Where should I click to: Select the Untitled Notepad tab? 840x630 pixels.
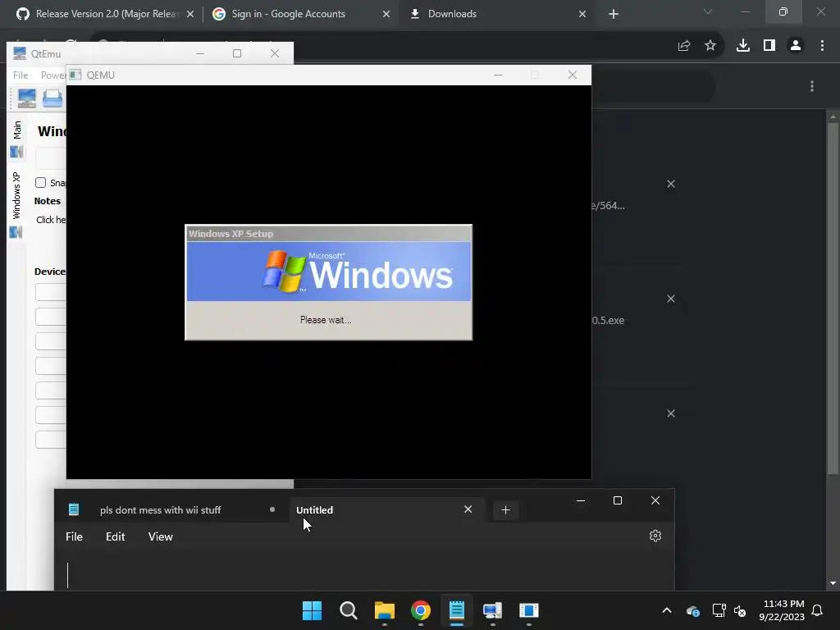tap(314, 510)
